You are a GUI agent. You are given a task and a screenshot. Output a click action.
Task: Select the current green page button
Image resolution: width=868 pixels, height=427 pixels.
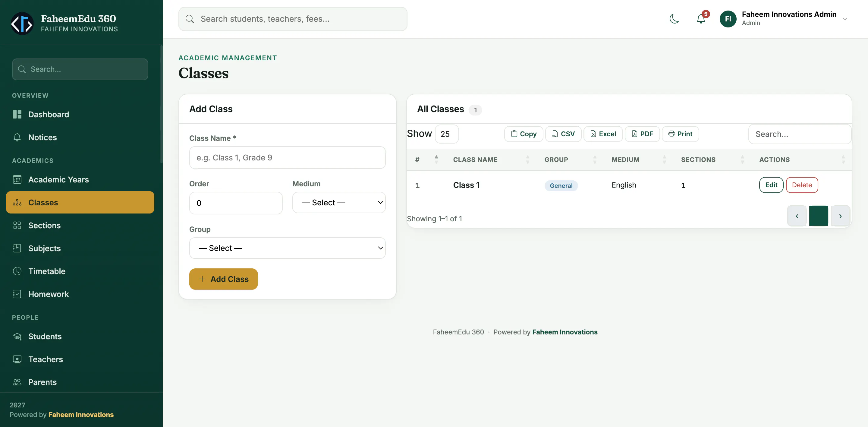coord(819,216)
